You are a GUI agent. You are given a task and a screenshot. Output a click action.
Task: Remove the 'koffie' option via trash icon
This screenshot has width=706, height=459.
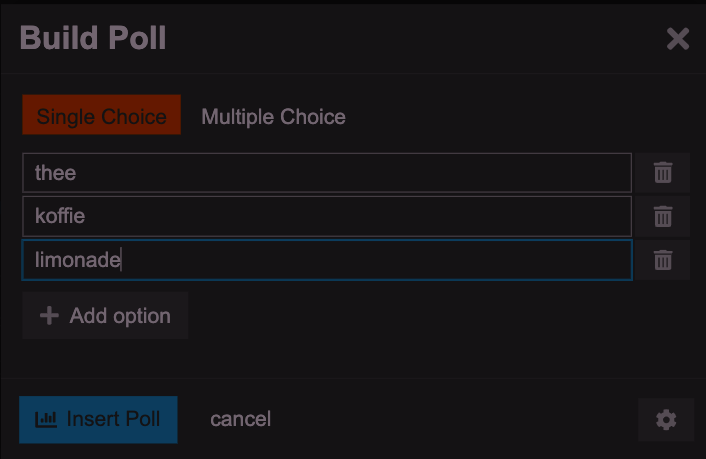click(663, 216)
